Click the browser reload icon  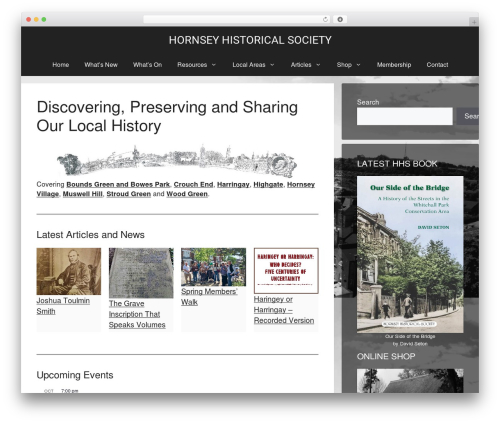[x=325, y=19]
